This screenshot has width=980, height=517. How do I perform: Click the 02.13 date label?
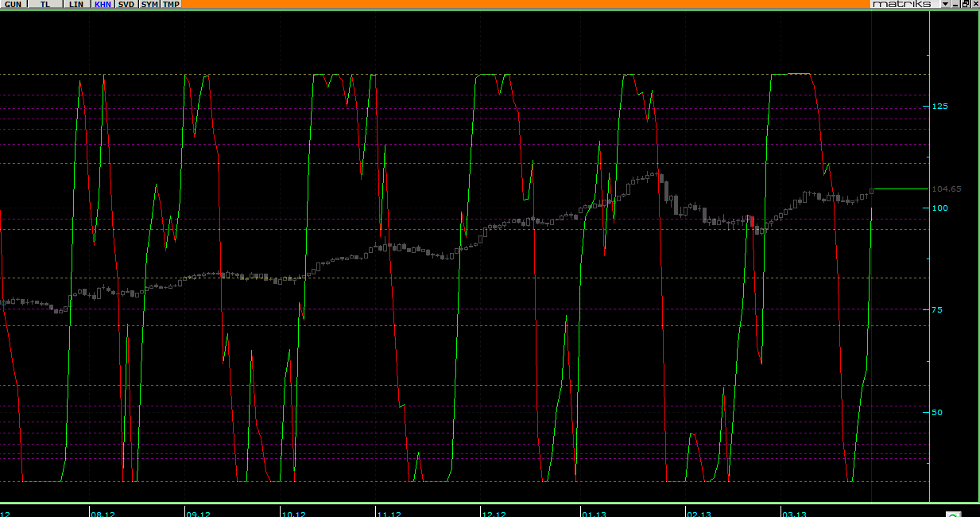698,513
